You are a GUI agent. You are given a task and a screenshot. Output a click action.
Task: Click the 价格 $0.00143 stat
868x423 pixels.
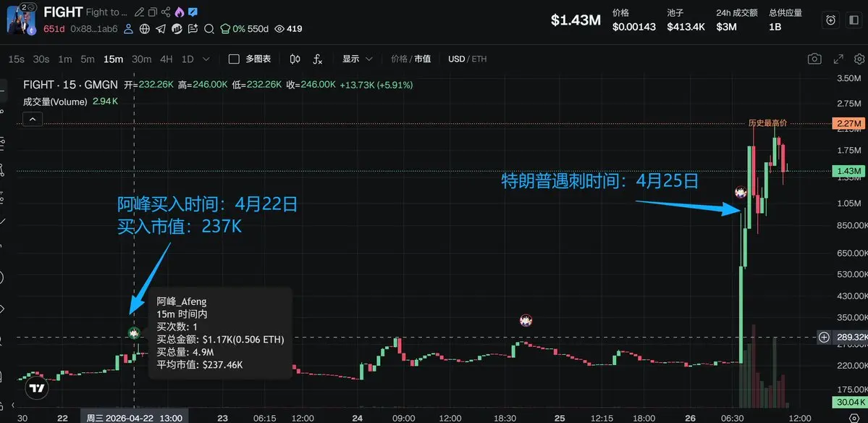(x=634, y=20)
